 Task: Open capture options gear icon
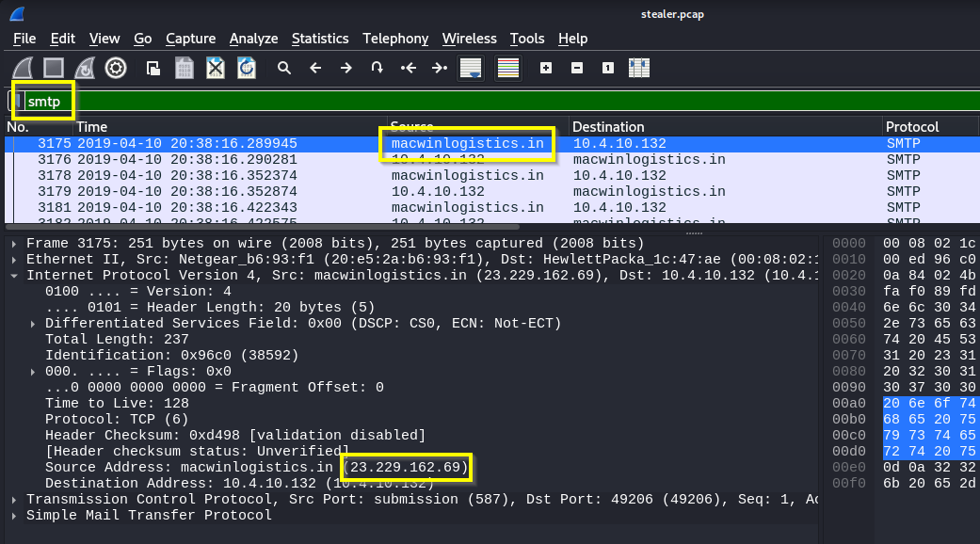point(116,68)
